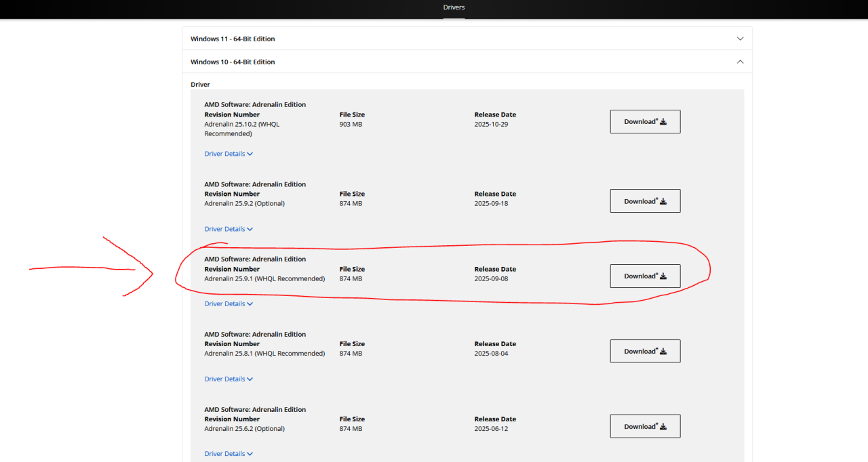Click the Driver Details chevron under Adrenalin 25.10.2

point(250,154)
